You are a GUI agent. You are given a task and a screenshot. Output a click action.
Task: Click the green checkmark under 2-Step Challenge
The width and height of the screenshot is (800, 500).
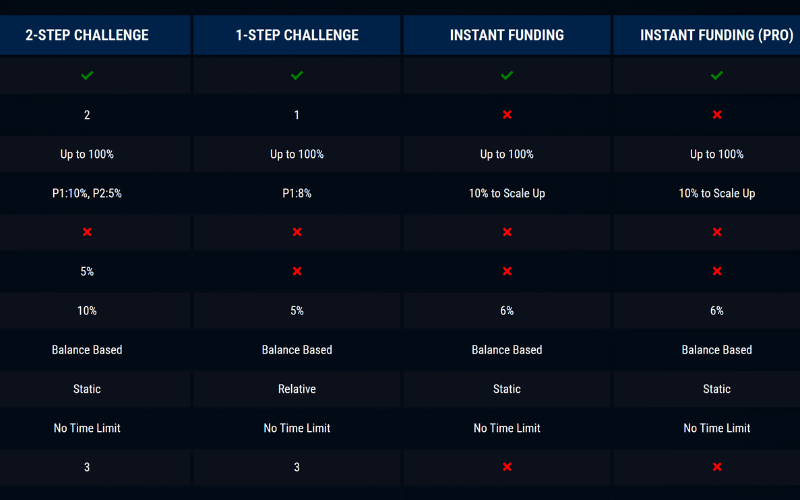tap(87, 75)
